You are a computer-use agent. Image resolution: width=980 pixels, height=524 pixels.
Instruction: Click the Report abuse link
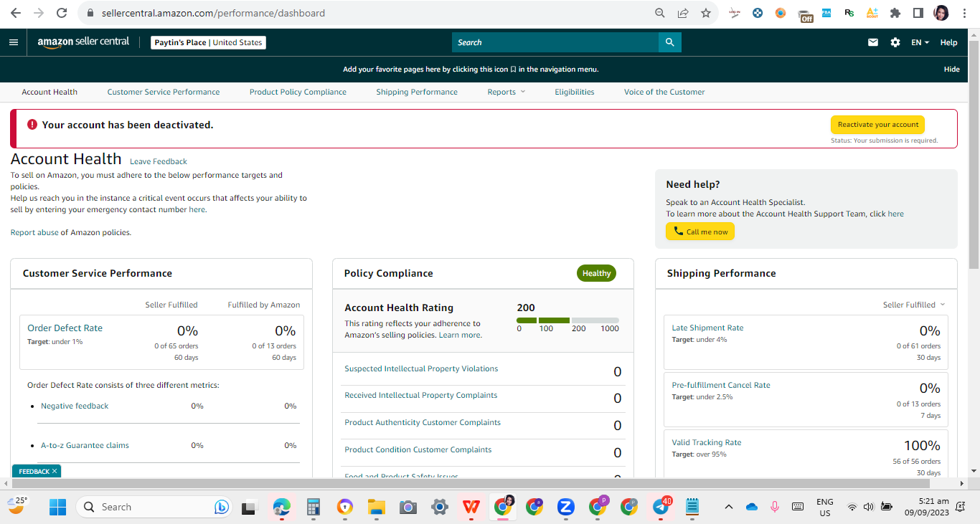(34, 232)
